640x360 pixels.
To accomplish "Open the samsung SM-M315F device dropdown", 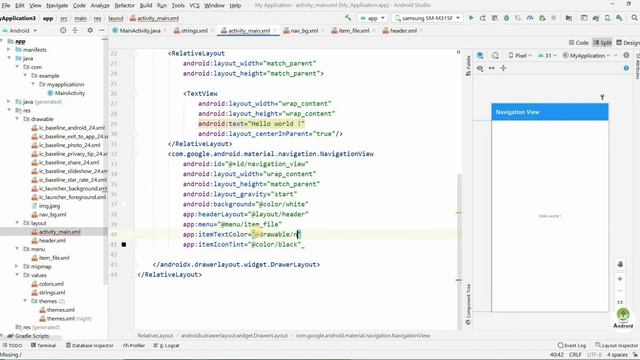I will click(427, 18).
